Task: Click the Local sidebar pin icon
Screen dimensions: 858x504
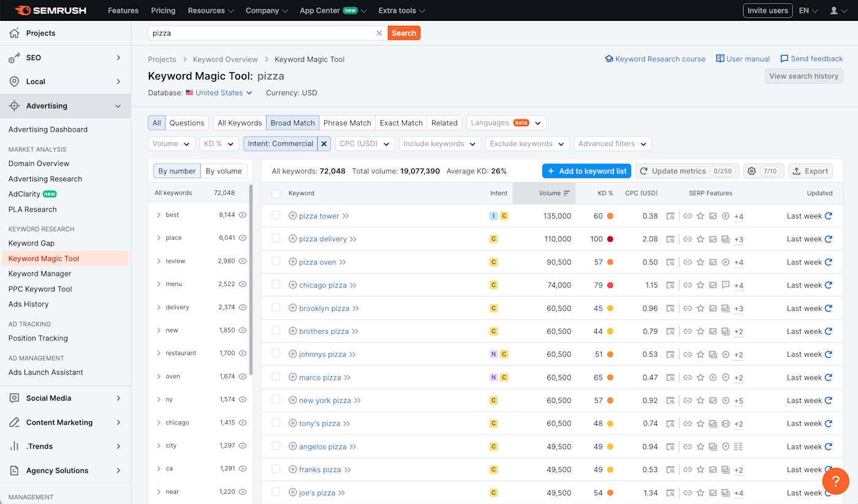Action: click(14, 81)
